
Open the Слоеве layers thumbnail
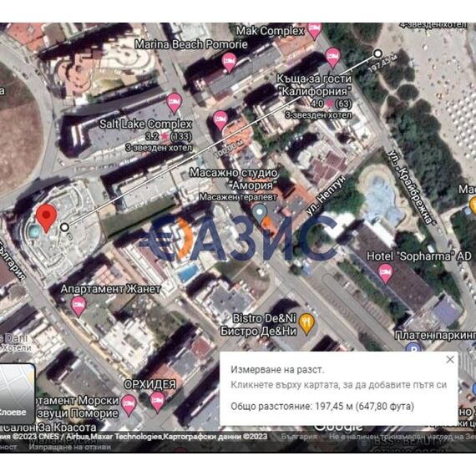[x=18, y=393]
